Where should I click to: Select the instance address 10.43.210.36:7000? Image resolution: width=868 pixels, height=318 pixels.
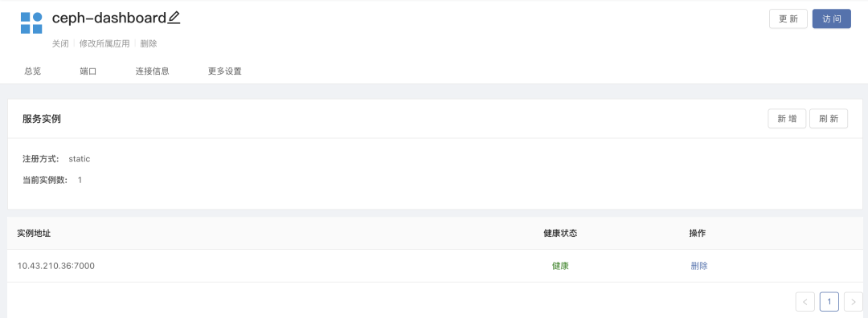point(56,266)
